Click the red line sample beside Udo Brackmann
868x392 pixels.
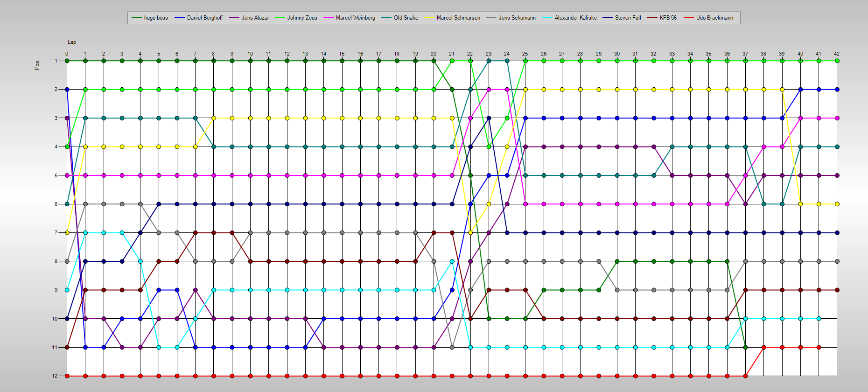689,18
